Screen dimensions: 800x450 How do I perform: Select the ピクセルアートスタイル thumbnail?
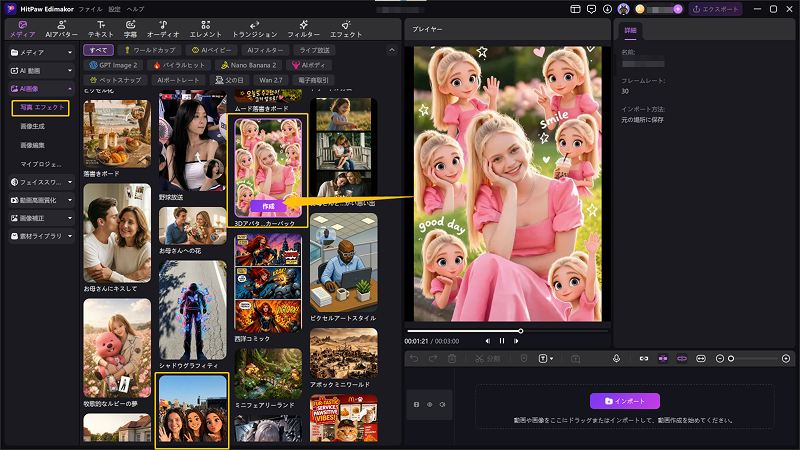[343, 262]
